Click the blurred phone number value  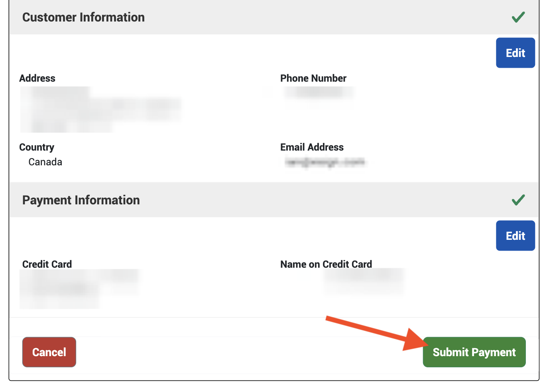point(319,92)
